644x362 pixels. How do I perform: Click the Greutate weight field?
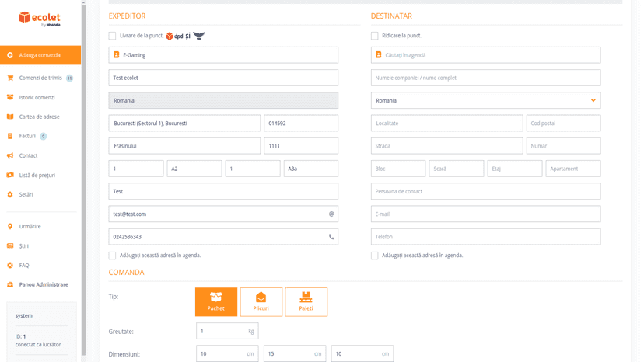click(227, 331)
